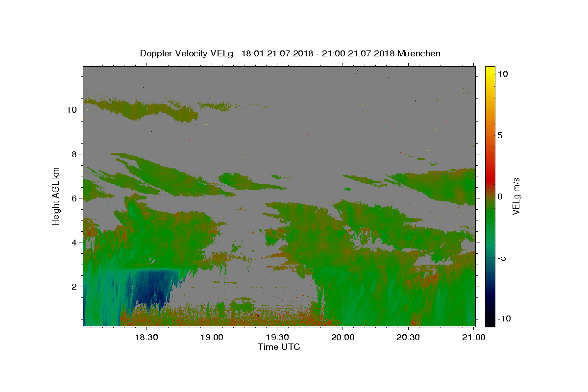Click the 20:00 time tick label
The image size is (588, 392).
343,337
